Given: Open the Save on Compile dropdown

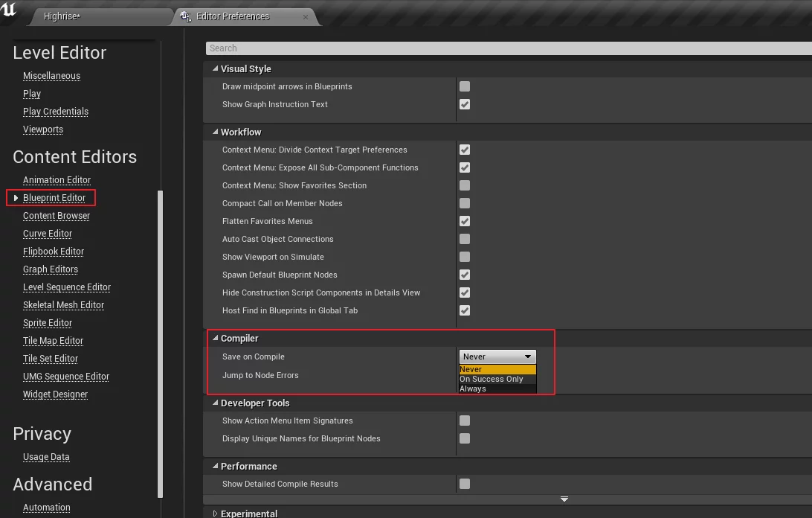Looking at the screenshot, I should [x=497, y=357].
